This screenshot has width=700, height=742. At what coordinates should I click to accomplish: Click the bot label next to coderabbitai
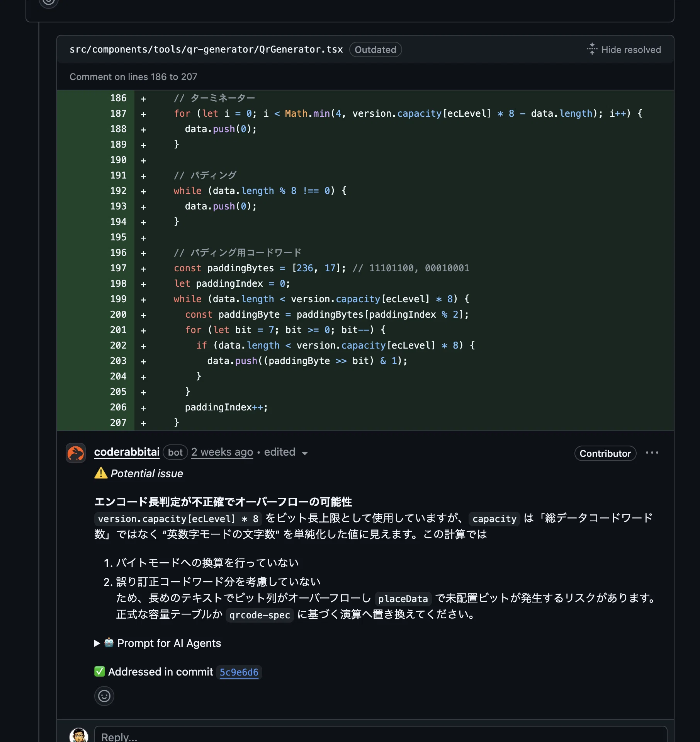click(175, 452)
